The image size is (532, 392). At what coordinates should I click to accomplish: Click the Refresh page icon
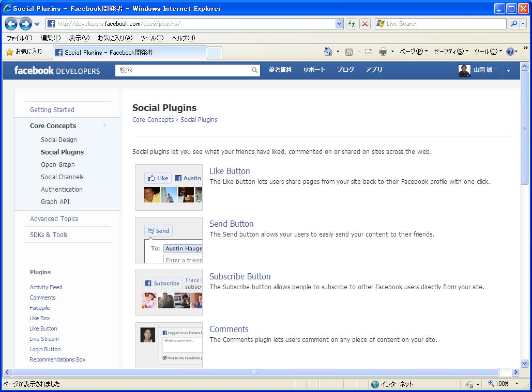[352, 24]
